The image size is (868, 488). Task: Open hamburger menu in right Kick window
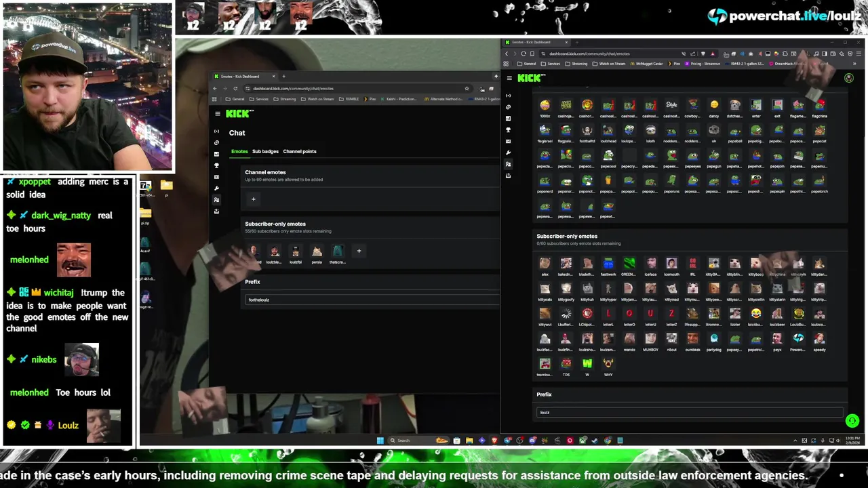tap(509, 78)
